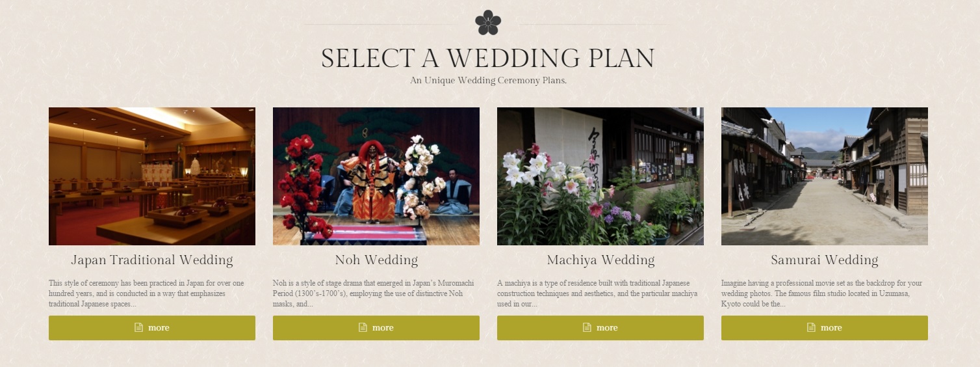980x367 pixels.
Task: Click the Samurai Wedding description text
Action: coord(822,293)
